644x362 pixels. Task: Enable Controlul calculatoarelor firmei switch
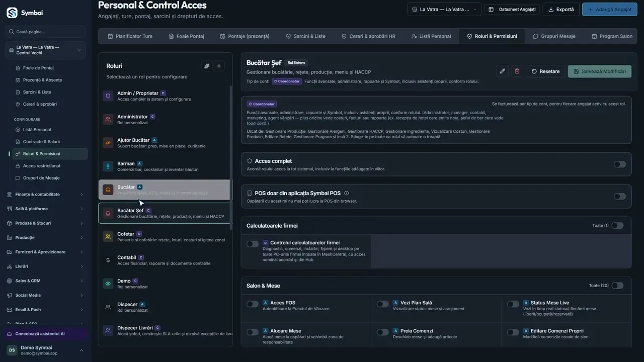pyautogui.click(x=253, y=244)
